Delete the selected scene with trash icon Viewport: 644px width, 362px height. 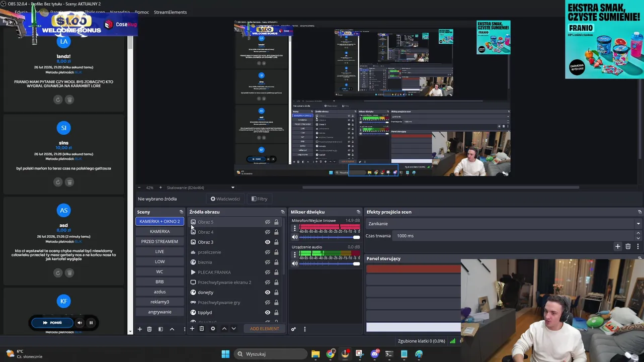tap(149, 329)
